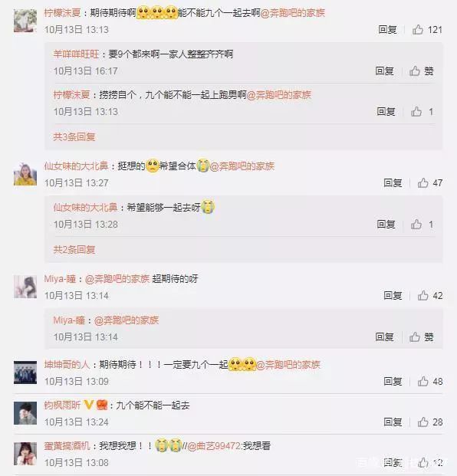Open the username 蛋黄搞酒机
Viewport: 457px width, 476px height.
tap(67, 446)
